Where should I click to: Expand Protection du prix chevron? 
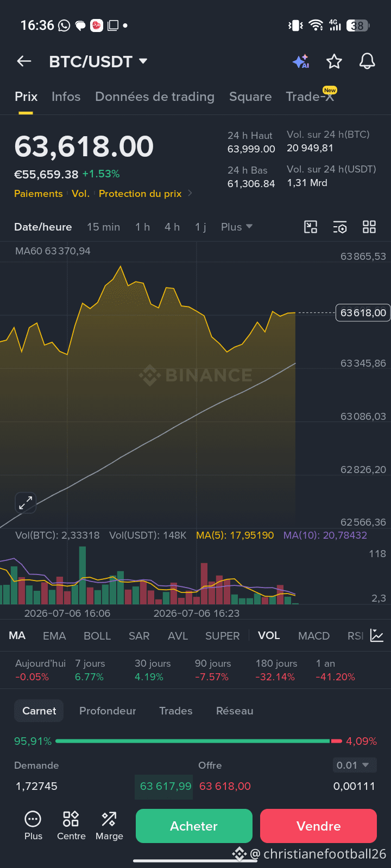(190, 193)
